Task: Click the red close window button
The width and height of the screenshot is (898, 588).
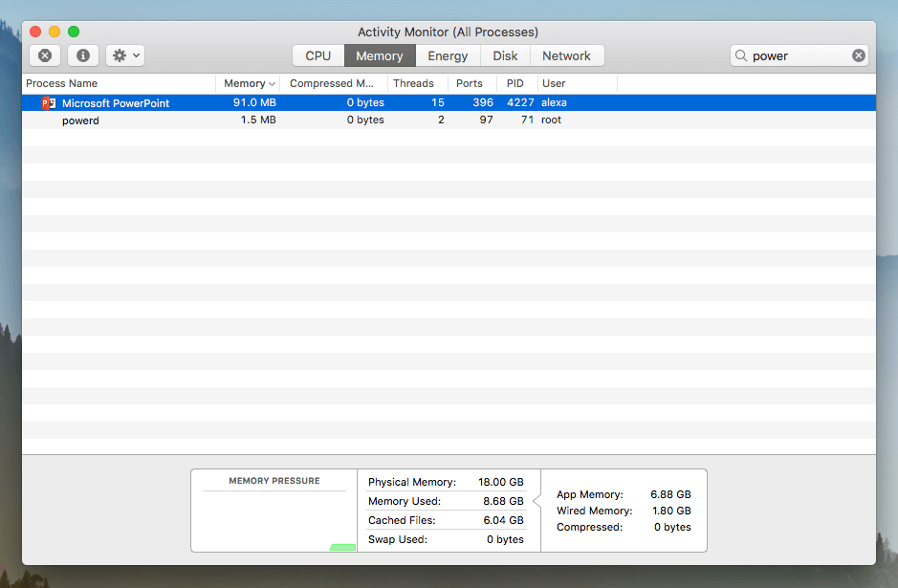Action: pyautogui.click(x=35, y=32)
